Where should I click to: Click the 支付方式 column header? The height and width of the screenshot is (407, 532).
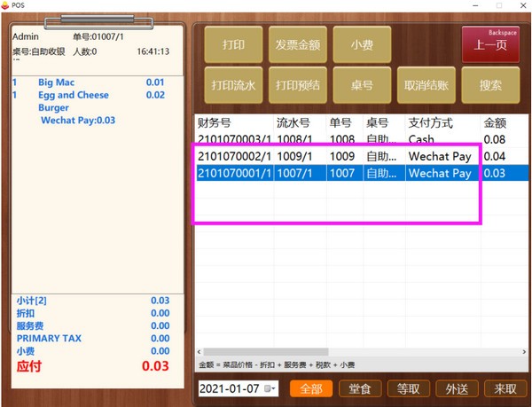click(x=443, y=122)
